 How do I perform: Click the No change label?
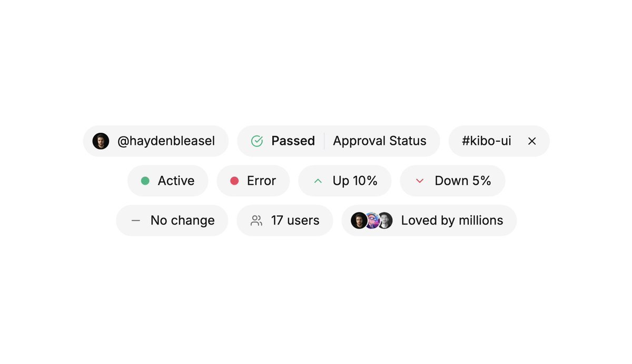182,220
